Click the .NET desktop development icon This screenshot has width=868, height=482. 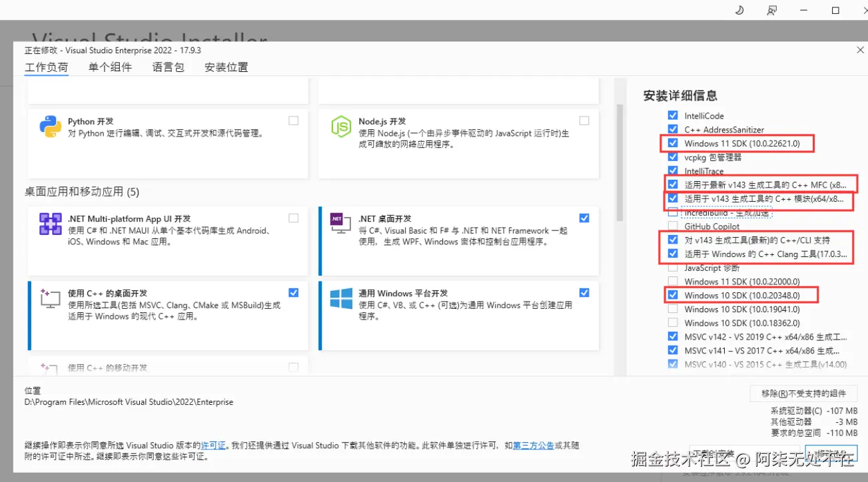click(341, 223)
